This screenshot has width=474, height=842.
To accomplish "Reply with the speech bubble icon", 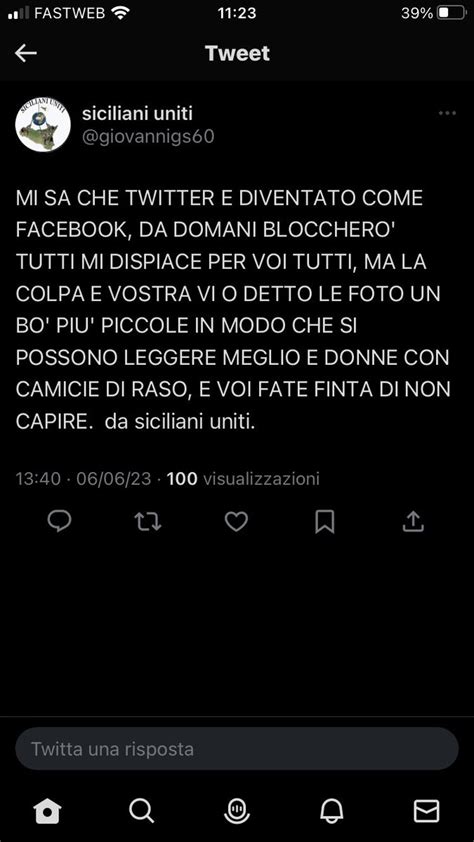I will pyautogui.click(x=59, y=521).
